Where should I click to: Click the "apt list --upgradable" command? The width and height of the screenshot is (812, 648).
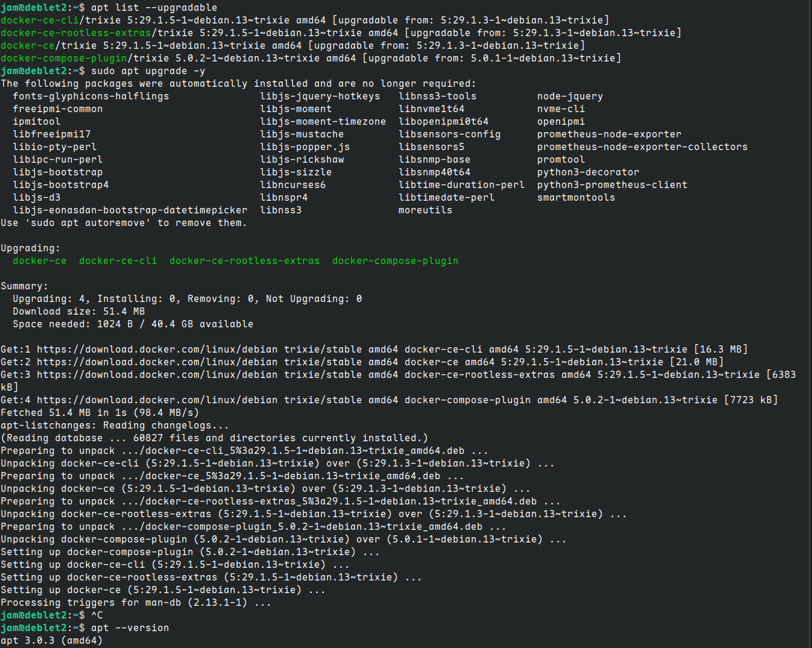154,8
